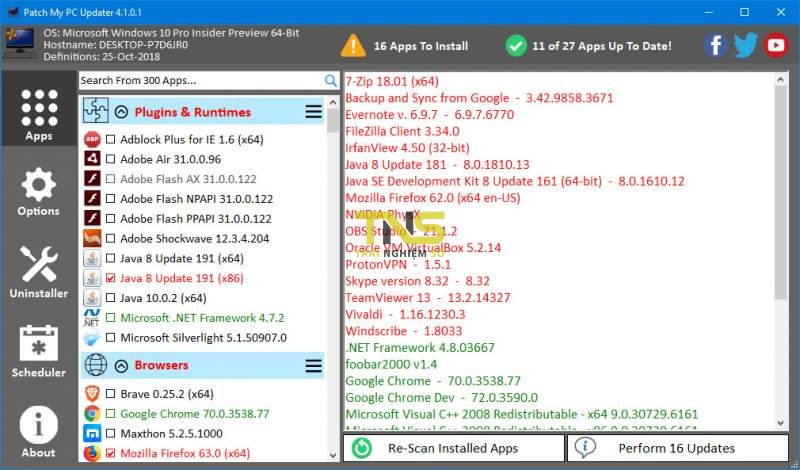Click the app list scroll down arrow
Image resolution: width=800 pixels, height=470 pixels.
(x=333, y=455)
